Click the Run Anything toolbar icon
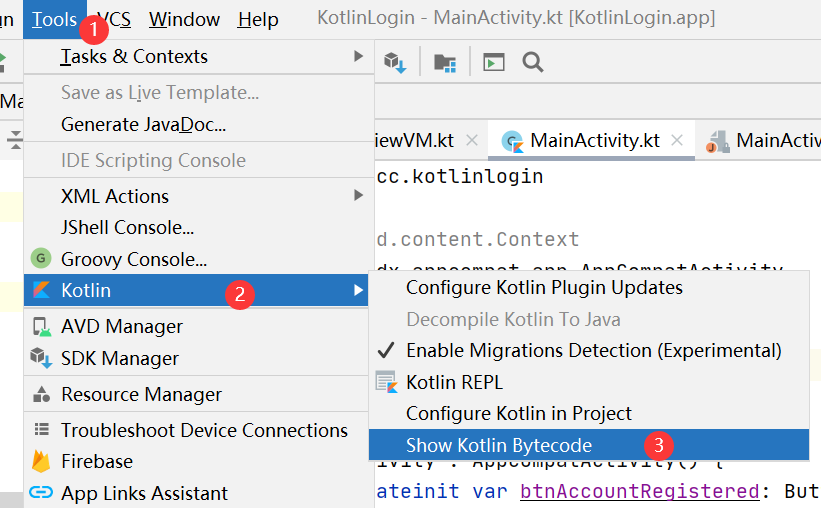The width and height of the screenshot is (821, 508). pyautogui.click(x=494, y=62)
